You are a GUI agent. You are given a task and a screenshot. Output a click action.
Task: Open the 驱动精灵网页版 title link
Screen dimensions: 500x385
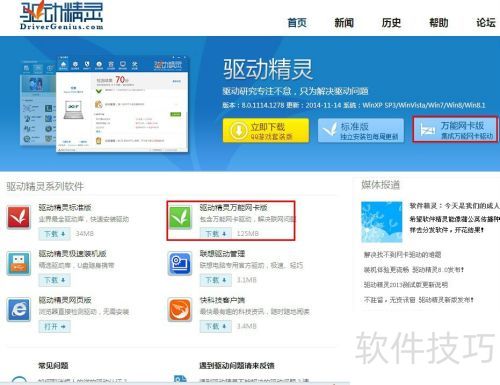(x=65, y=300)
